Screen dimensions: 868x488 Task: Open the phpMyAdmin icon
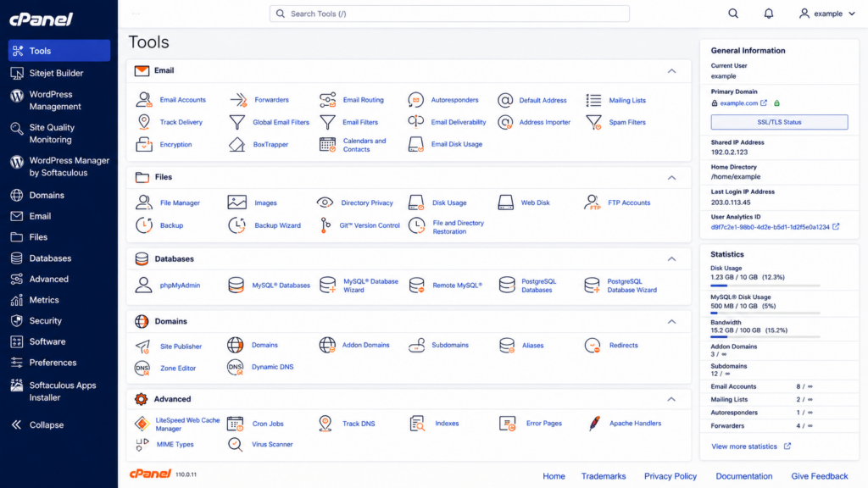coord(143,285)
